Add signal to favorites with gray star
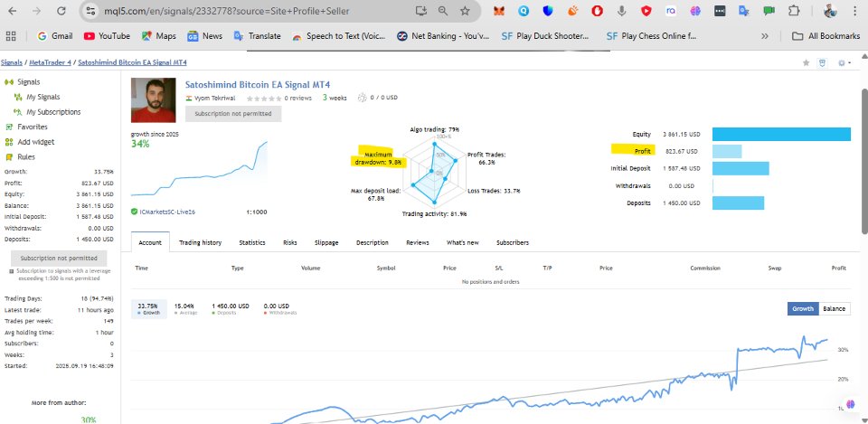The width and height of the screenshot is (868, 424). point(806,63)
